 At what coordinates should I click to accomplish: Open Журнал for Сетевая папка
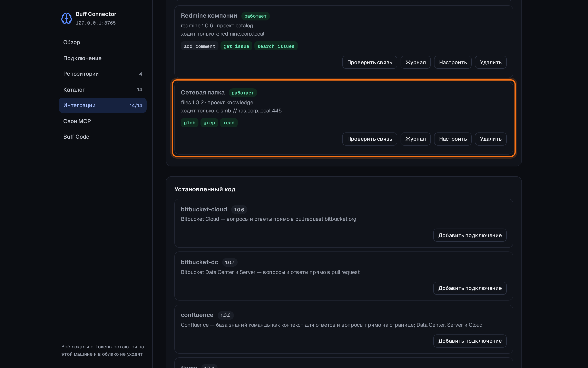pyautogui.click(x=415, y=139)
